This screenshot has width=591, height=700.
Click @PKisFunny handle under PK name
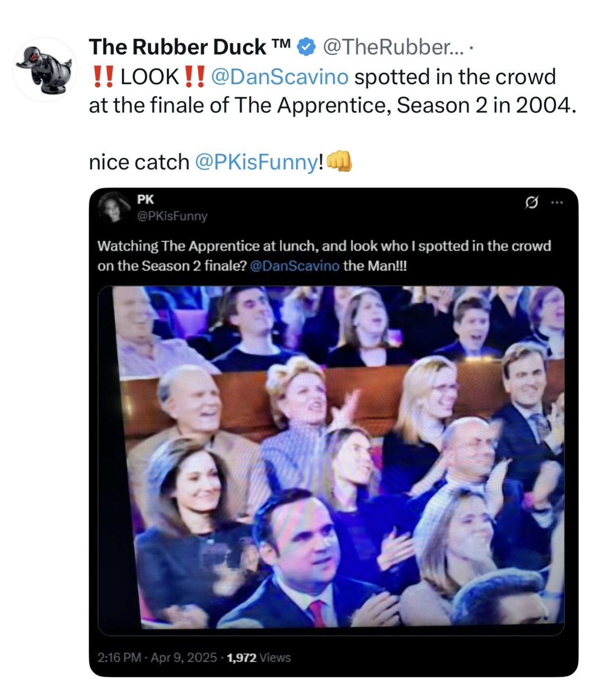tap(172, 216)
